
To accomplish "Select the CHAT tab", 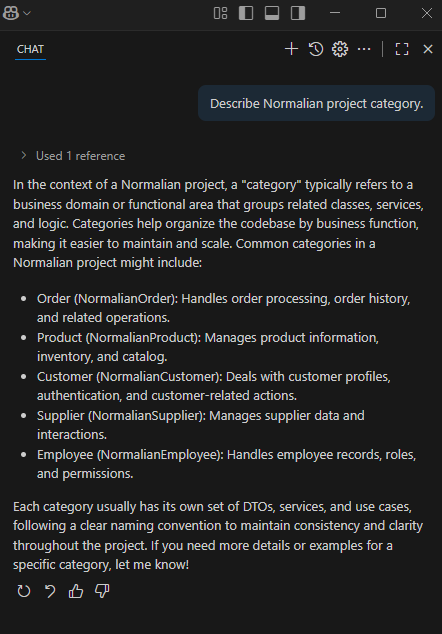I will tap(30, 49).
